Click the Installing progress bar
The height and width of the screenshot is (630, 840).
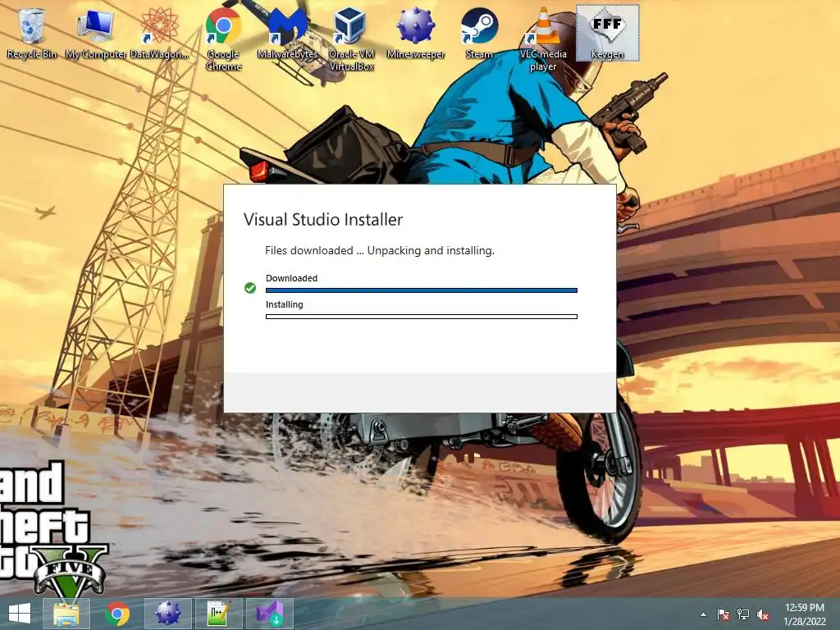click(x=422, y=317)
